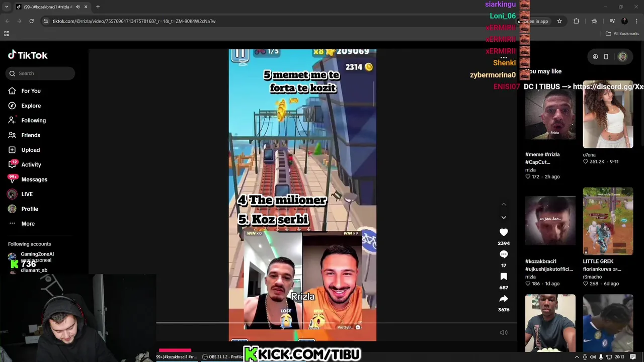This screenshot has height=362, width=644.
Task: Go forward in the browser
Action: point(19,21)
